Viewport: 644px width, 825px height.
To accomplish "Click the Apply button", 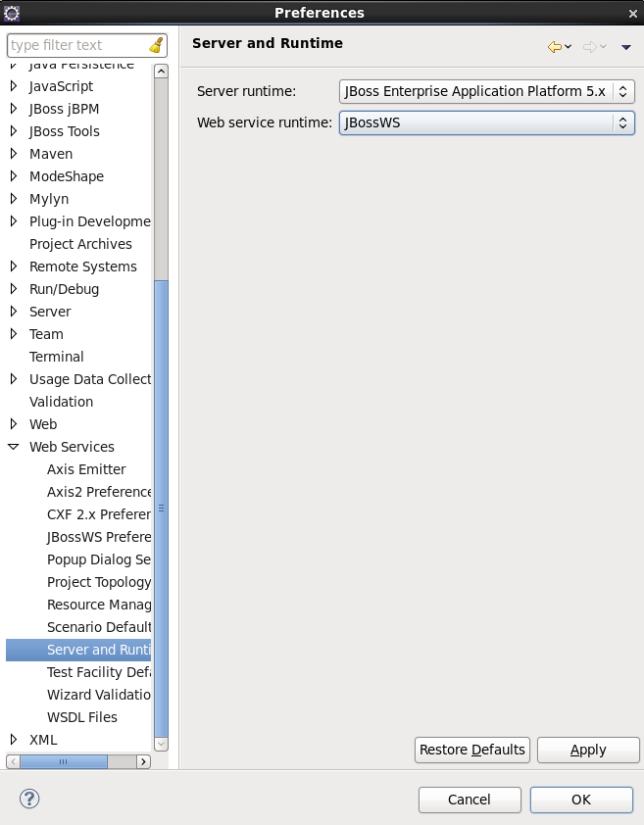I will 588,750.
